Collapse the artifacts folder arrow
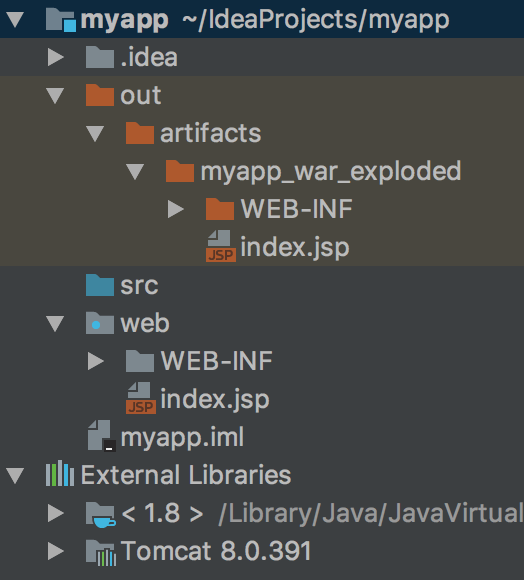Viewport: 524px width, 580px height. [95, 134]
